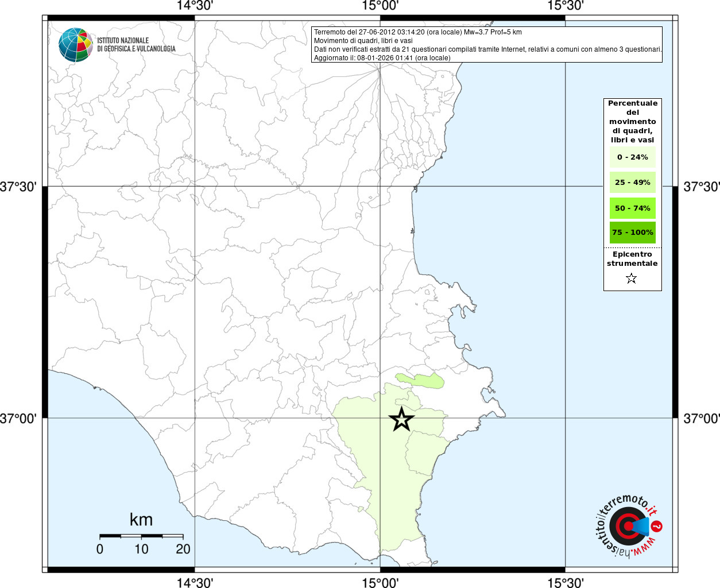
Task: Click the haisentitoilterremoto.it target logo
Action: click(628, 525)
